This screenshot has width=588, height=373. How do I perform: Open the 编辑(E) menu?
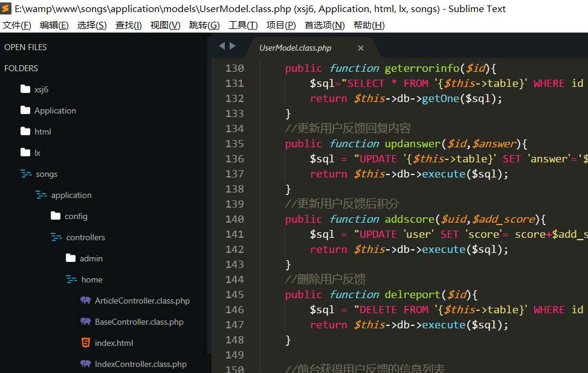[x=54, y=25]
